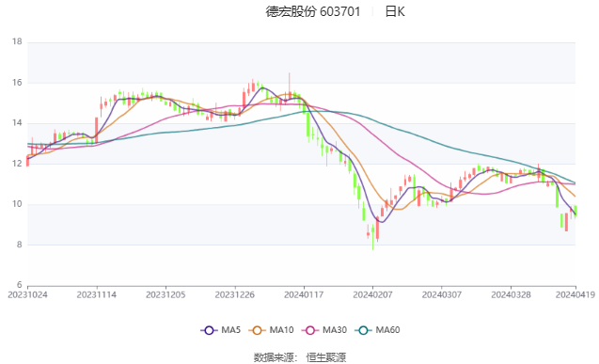Hide the MA10 line via its label
Screen dimensions: 599x364
tap(281, 330)
